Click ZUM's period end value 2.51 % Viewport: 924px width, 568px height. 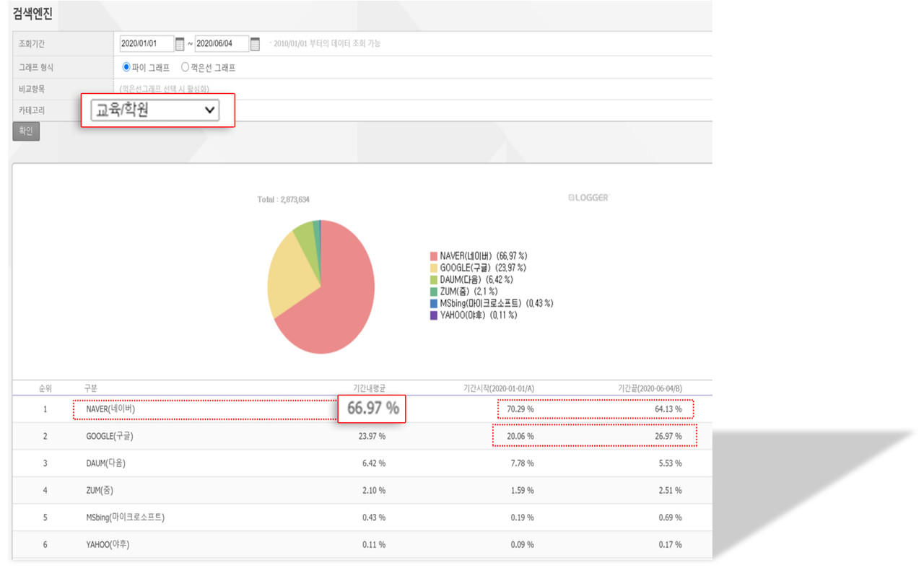point(669,491)
